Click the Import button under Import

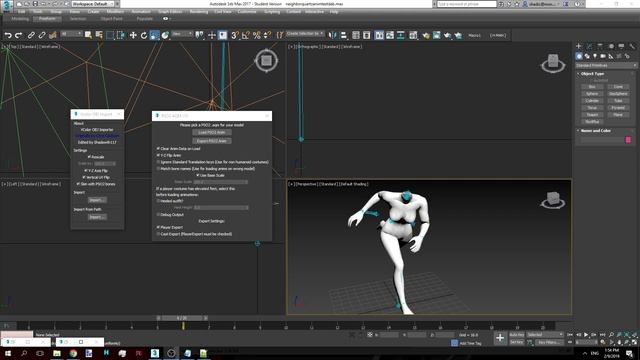[x=97, y=200]
